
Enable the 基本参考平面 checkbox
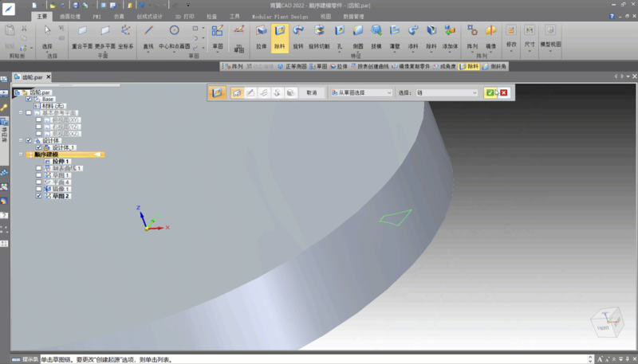tap(30, 112)
